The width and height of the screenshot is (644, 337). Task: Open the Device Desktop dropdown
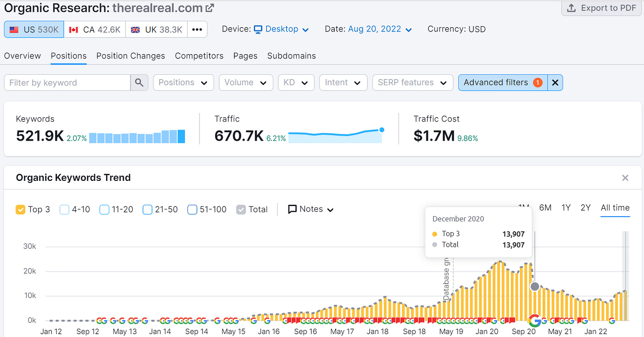(281, 29)
